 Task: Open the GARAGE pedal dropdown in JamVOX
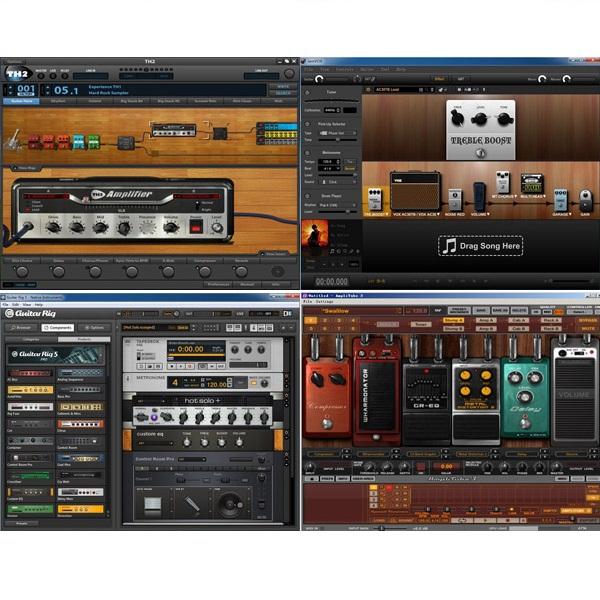pos(570,214)
